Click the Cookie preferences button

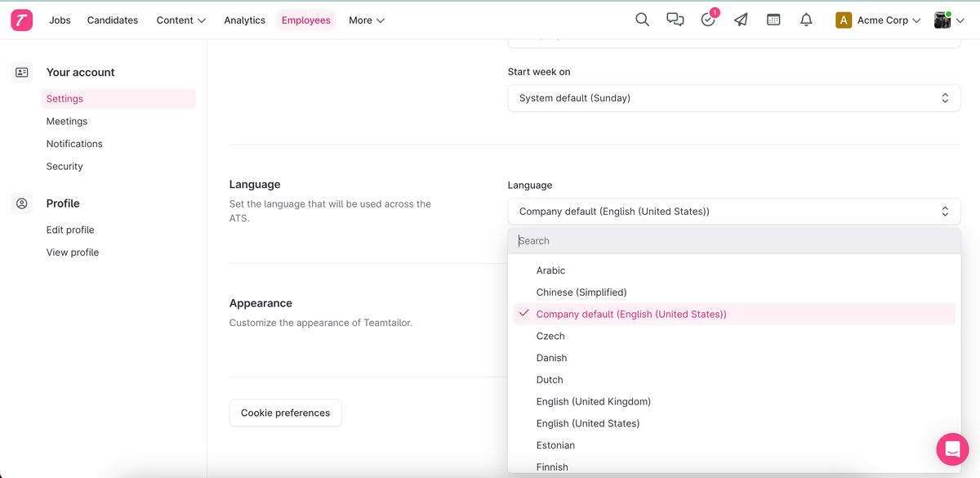285,413
